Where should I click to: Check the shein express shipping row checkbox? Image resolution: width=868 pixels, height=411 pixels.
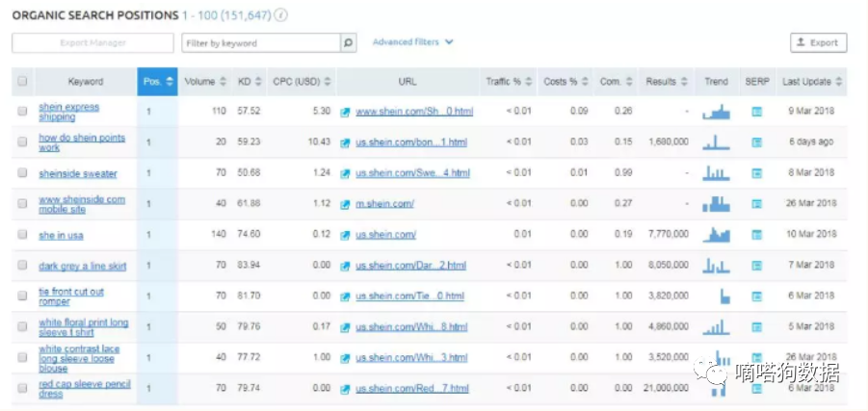click(22, 112)
